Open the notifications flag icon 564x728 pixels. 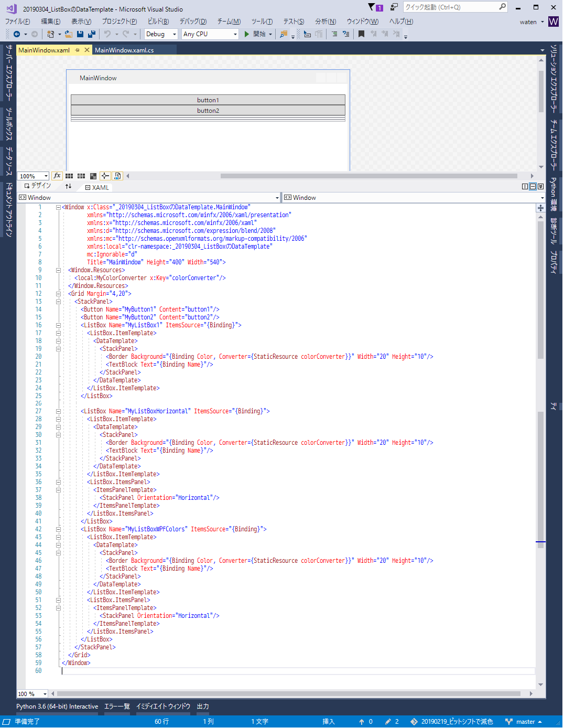point(372,7)
